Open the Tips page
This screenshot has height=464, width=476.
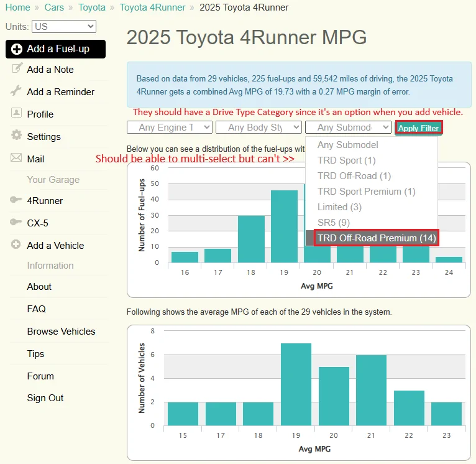[35, 354]
